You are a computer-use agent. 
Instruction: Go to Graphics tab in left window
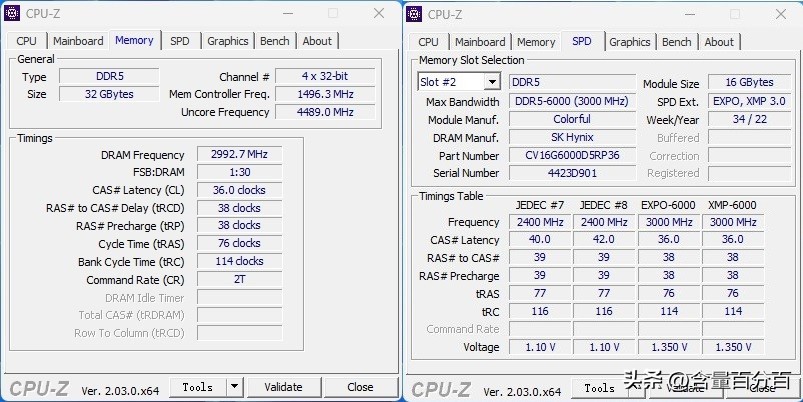pyautogui.click(x=228, y=41)
